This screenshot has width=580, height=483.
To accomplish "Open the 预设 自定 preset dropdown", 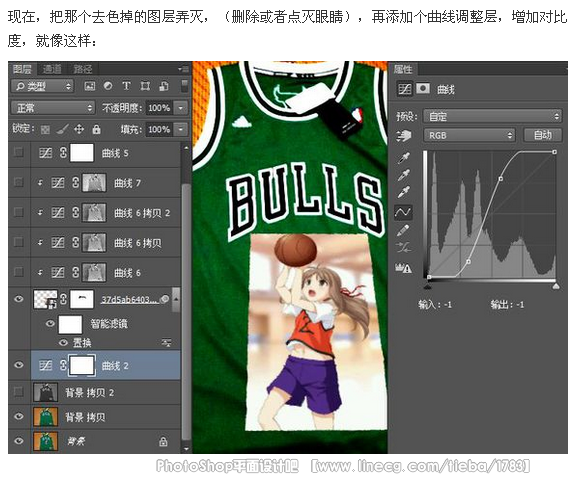I will (493, 116).
